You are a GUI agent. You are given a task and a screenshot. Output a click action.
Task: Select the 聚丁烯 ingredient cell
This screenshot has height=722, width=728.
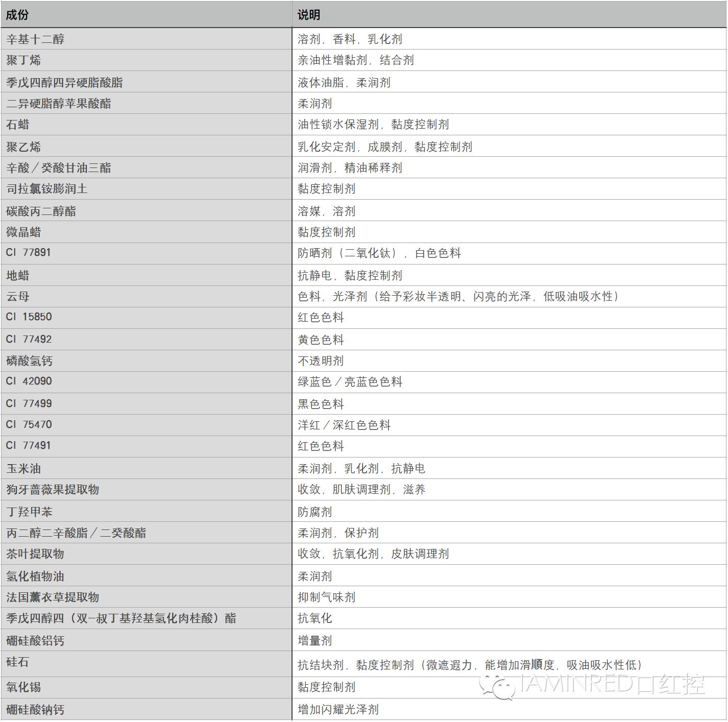tap(23, 60)
